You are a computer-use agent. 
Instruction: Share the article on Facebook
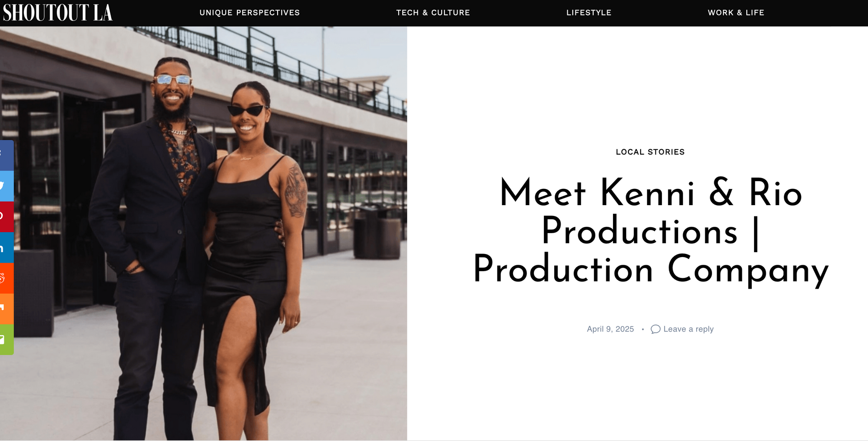coord(6,155)
